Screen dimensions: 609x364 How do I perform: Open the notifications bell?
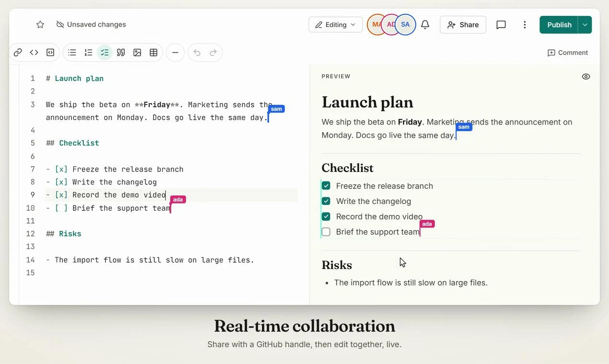pyautogui.click(x=425, y=24)
